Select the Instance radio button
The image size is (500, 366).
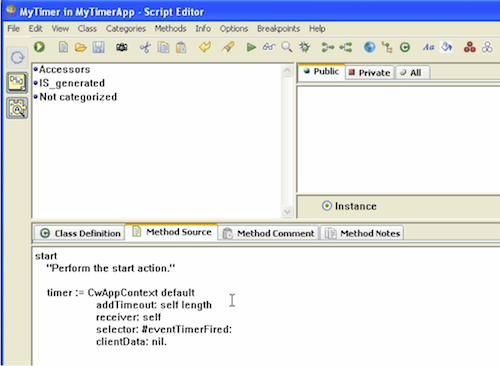tap(327, 206)
